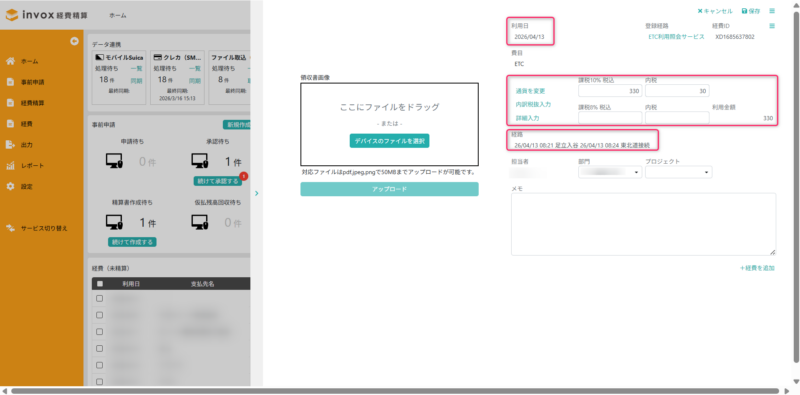800x395 pixels.
Task: Click the 続けて作成する button
Action: [x=132, y=242]
